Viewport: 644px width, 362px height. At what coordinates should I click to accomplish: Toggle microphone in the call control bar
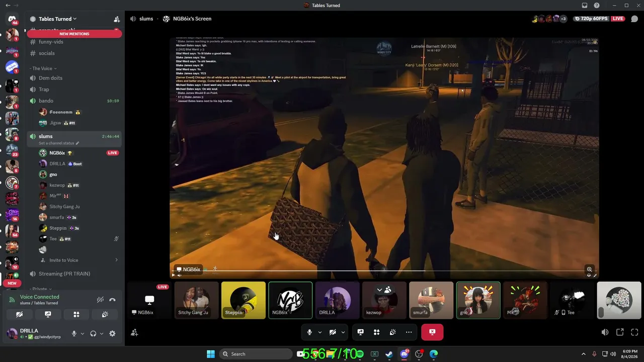pos(309,332)
